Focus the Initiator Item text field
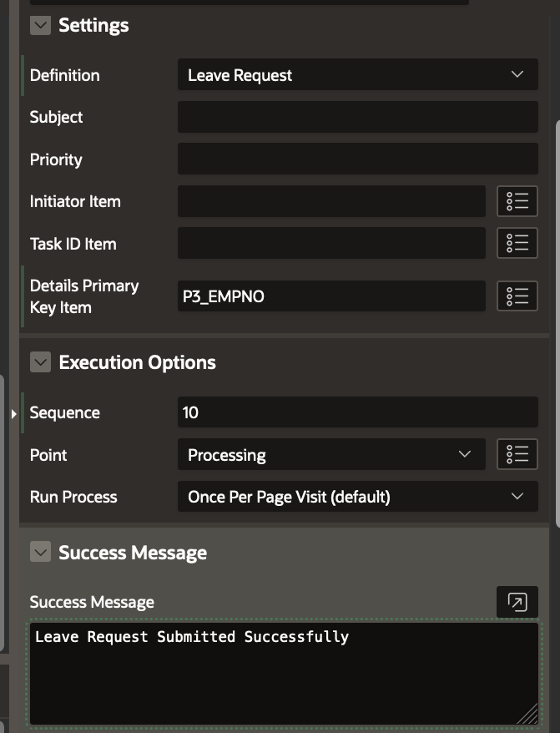Viewport: 560px width, 733px height. point(330,201)
